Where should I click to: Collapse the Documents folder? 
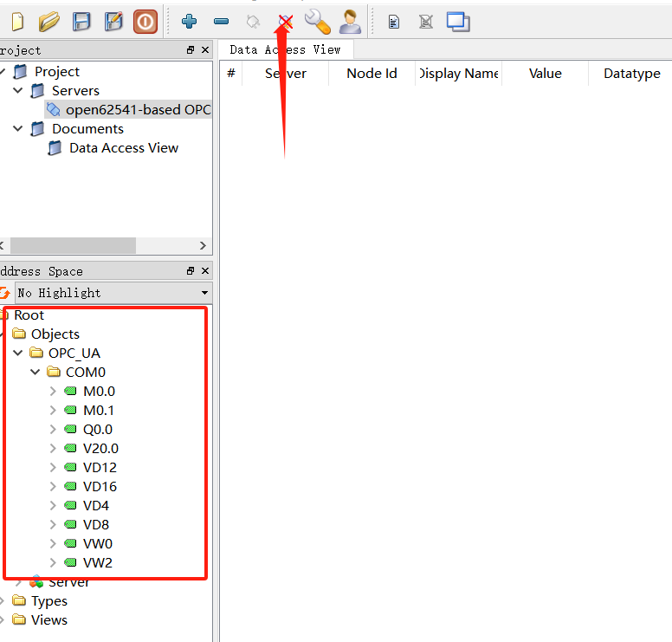click(x=18, y=128)
